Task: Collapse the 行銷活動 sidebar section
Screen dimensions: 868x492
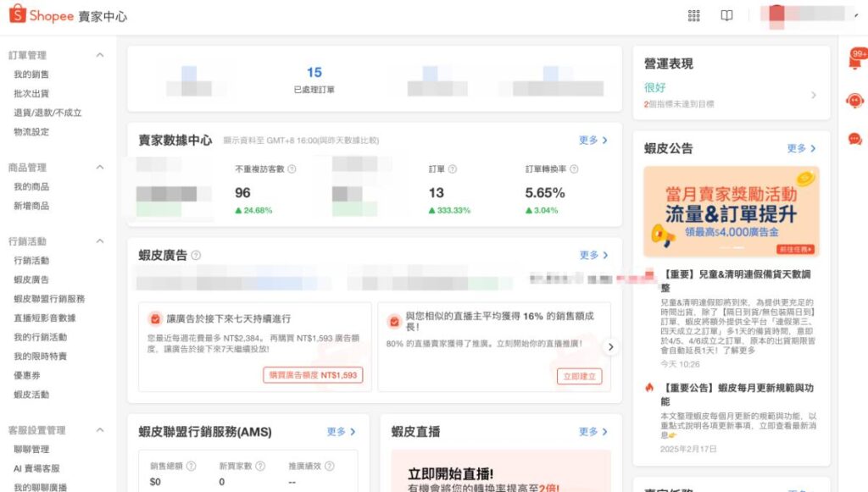Action: [x=99, y=241]
